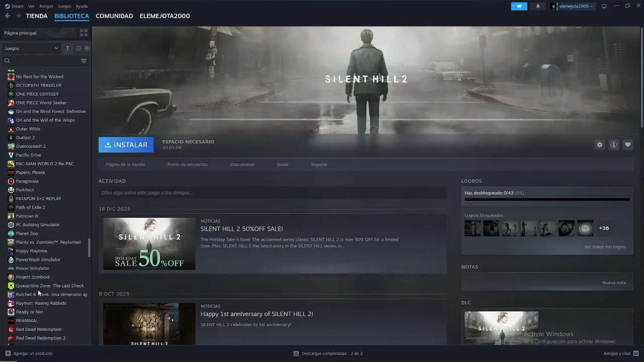Open the Holiday Sale 50% OFF news thumbnail
Screen dimensions: 644x362
(149, 244)
